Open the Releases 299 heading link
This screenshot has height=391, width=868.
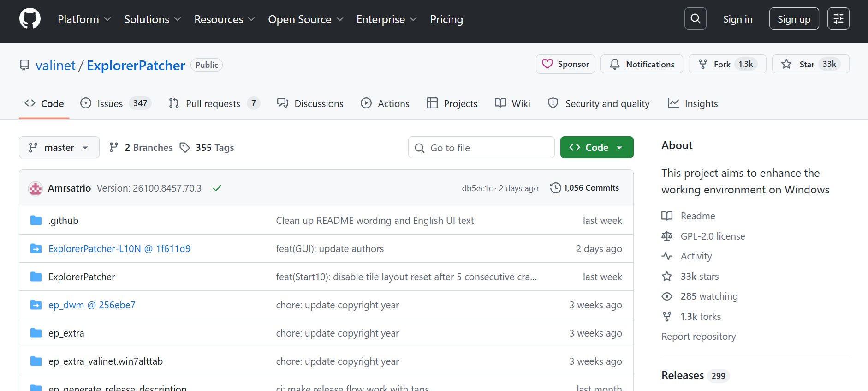coord(695,375)
